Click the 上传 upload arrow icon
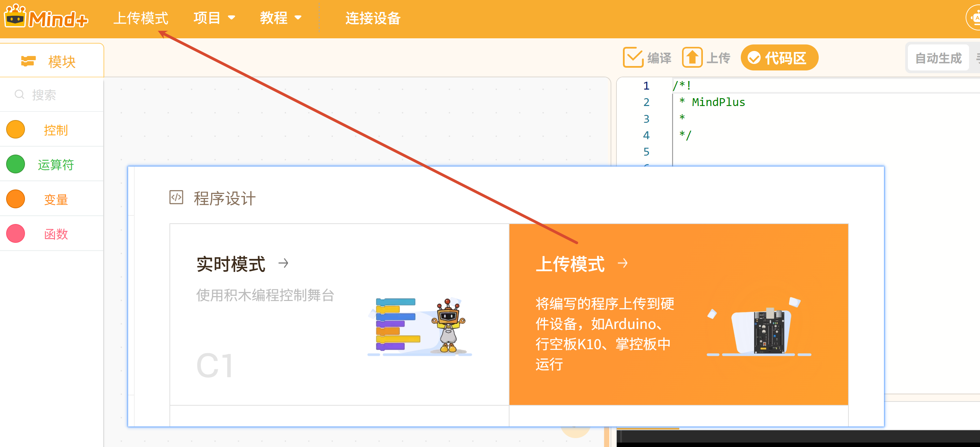The image size is (980, 447). (692, 57)
